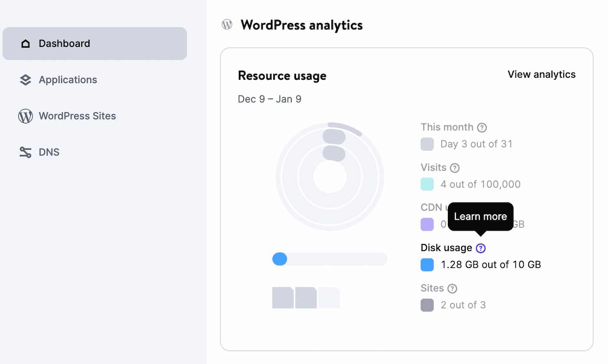
Task: Open the Sites help icon
Action: click(452, 288)
